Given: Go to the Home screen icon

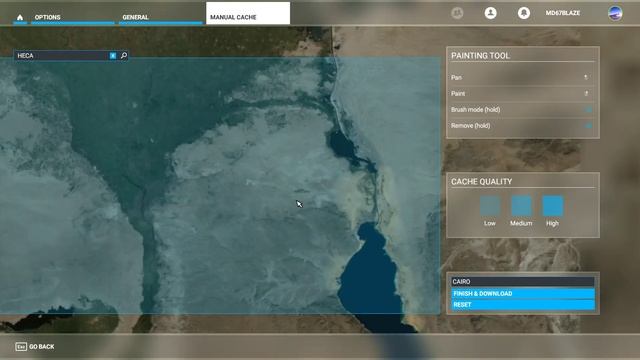Looking at the screenshot, I should click(20, 17).
